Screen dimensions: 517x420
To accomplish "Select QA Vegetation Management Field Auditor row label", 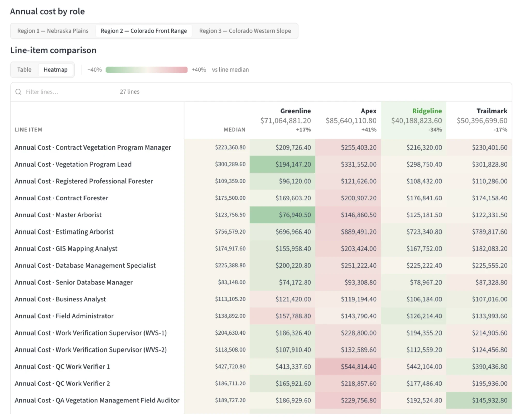I will pos(97,400).
